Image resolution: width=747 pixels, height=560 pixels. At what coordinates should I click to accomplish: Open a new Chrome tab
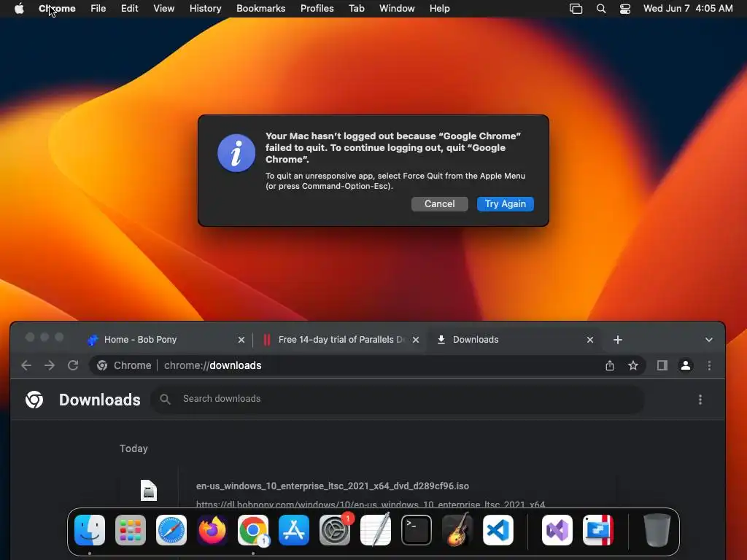[617, 340]
